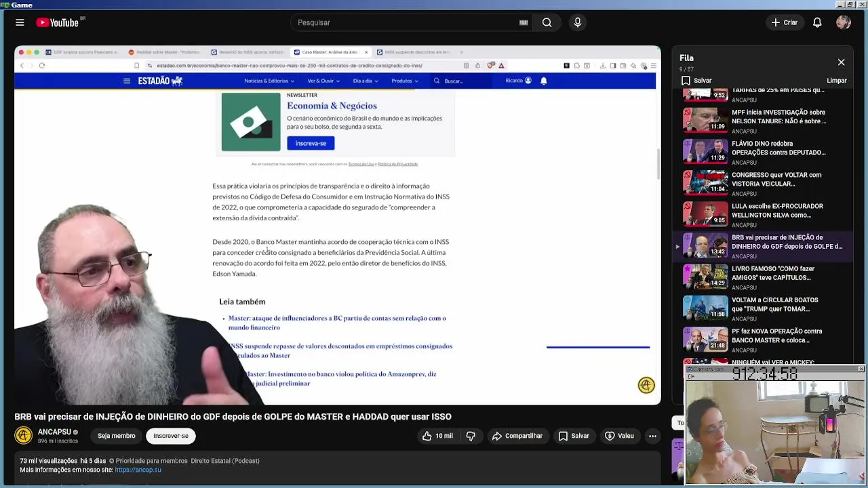The width and height of the screenshot is (868, 488).
Task: Click the video title BRB vai precisar
Action: tap(233, 417)
